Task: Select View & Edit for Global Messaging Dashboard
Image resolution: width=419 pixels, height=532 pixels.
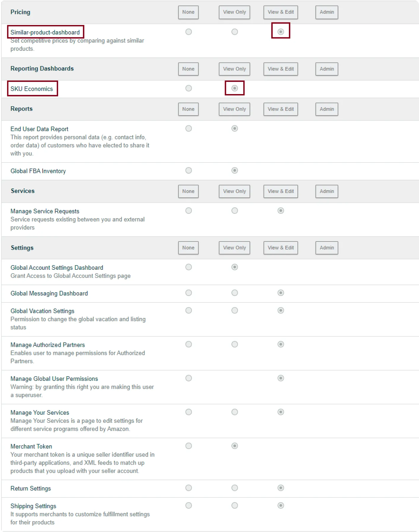Action: [x=281, y=293]
